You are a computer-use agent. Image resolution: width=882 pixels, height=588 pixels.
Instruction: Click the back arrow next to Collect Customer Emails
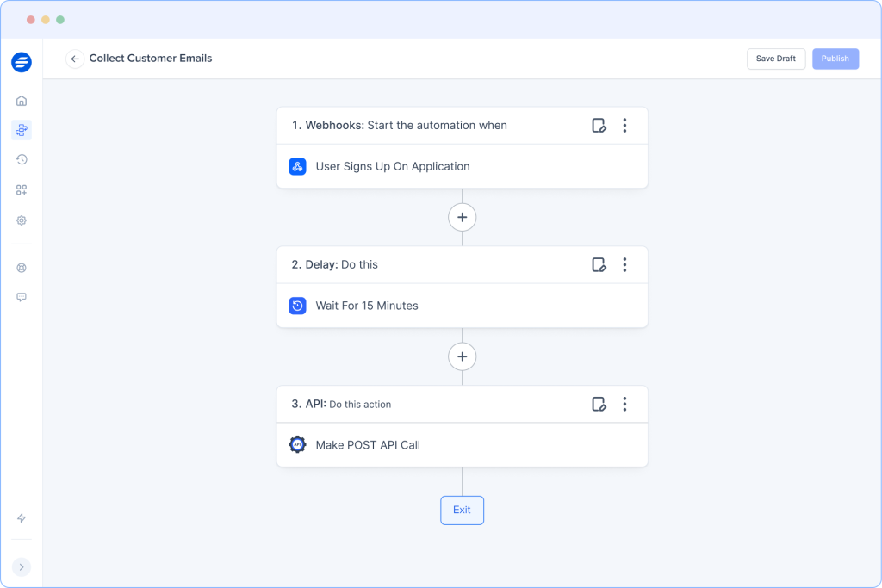[75, 59]
